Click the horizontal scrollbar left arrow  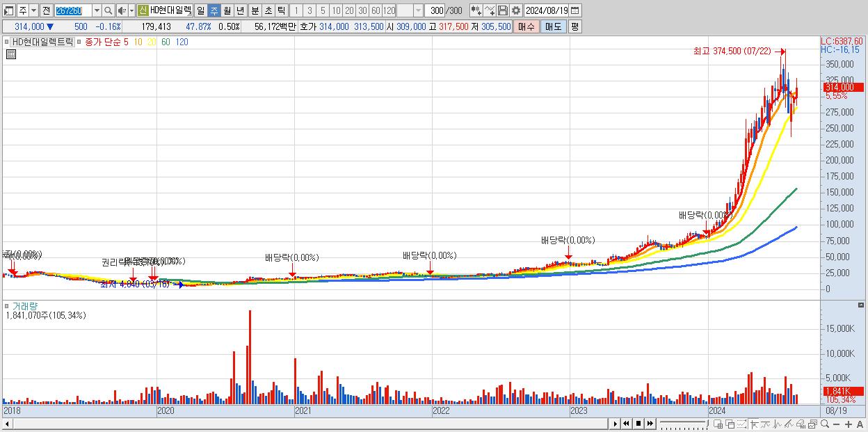point(7,424)
